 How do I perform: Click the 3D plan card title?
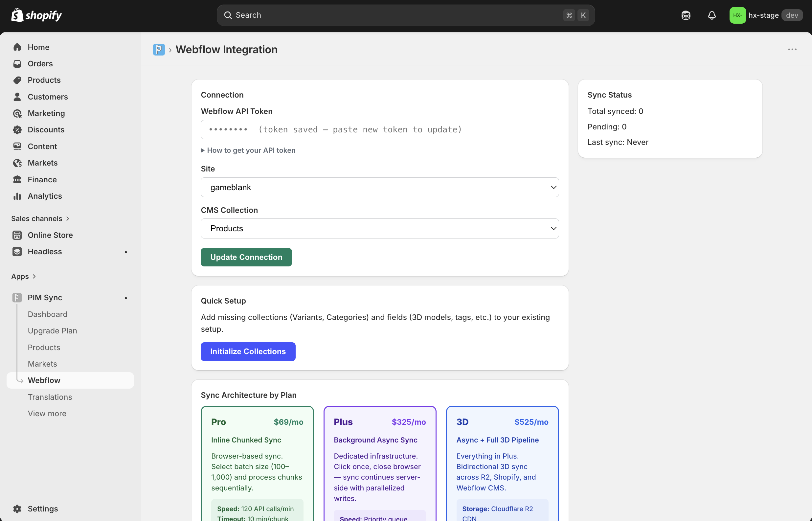(x=462, y=422)
